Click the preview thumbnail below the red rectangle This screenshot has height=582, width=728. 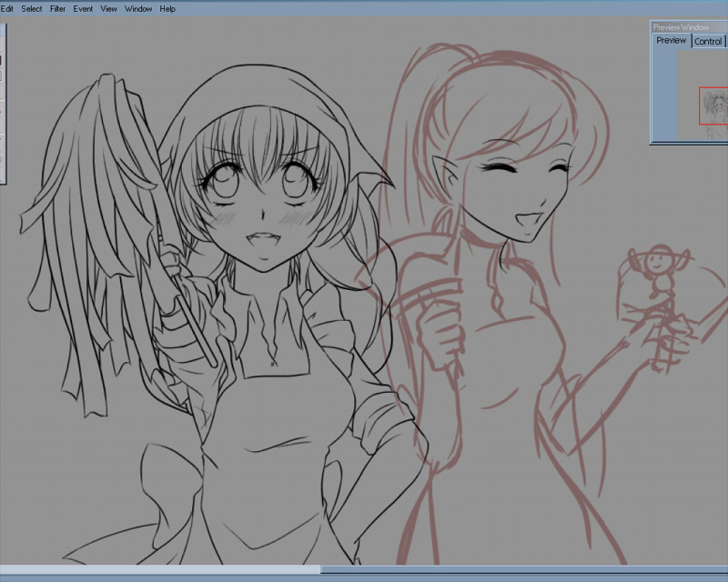pos(715,134)
